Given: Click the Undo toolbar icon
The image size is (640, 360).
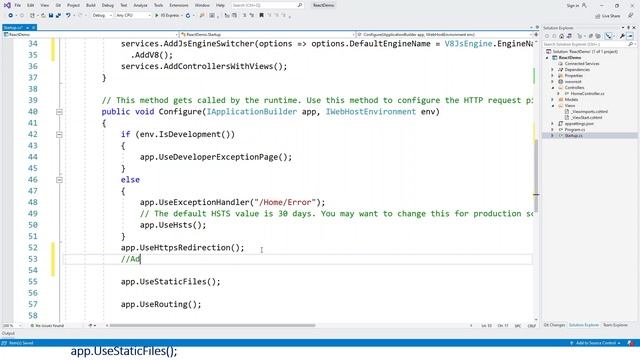Looking at the screenshot, I should [x=68, y=16].
